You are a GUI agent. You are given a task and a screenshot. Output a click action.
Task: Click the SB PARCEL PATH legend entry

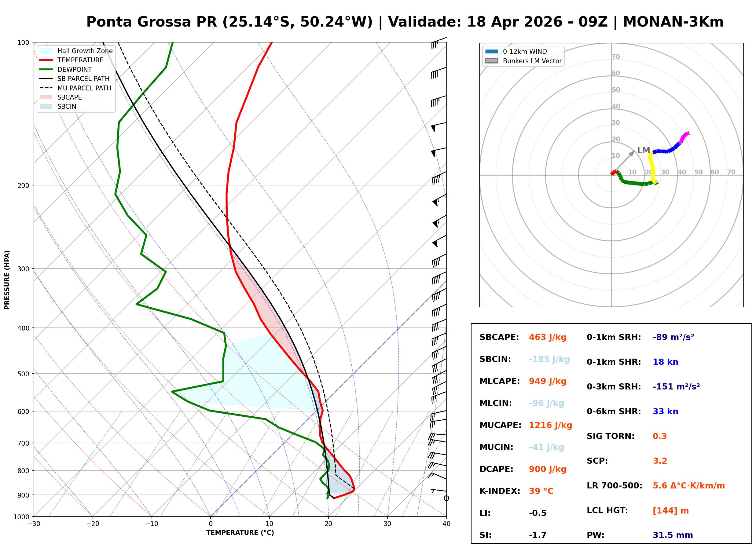(x=46, y=79)
